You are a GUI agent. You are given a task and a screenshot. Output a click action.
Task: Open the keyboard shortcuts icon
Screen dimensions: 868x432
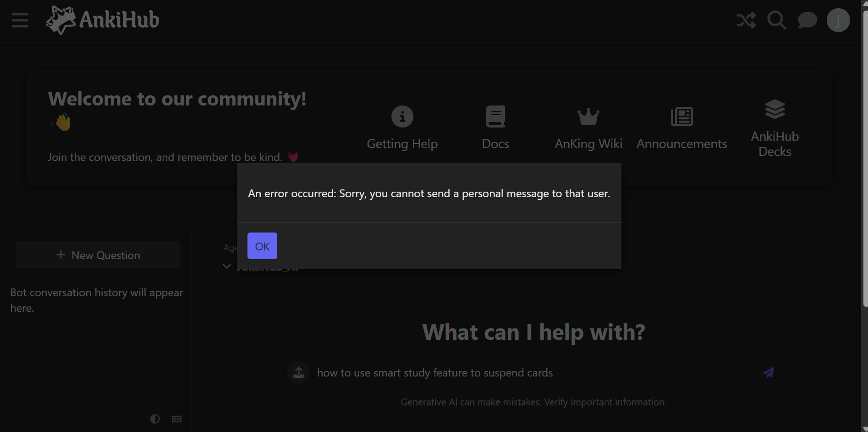(176, 419)
